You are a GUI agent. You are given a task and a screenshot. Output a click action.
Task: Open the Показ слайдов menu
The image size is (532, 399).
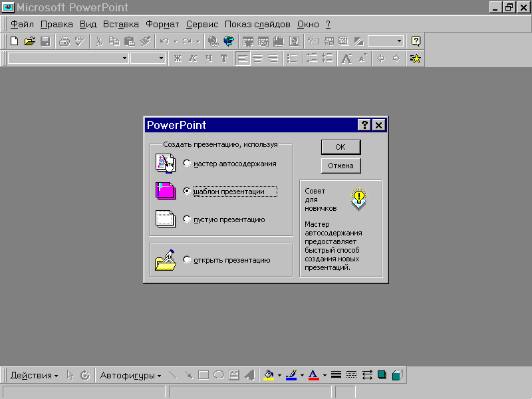point(257,25)
